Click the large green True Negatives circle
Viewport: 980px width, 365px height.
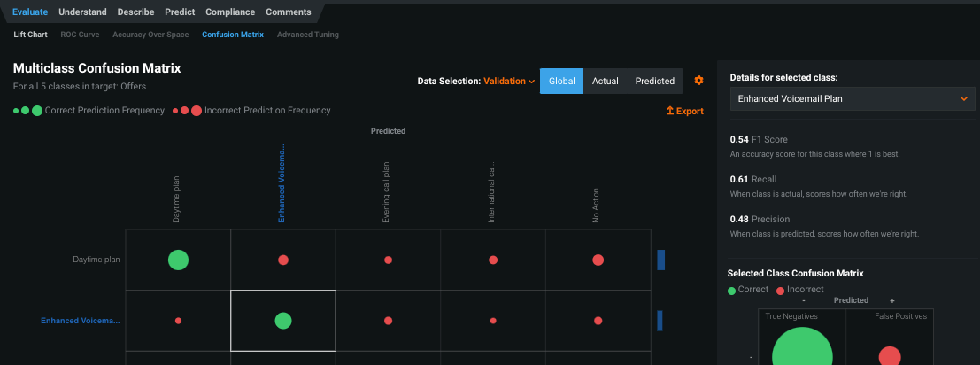(x=802, y=350)
